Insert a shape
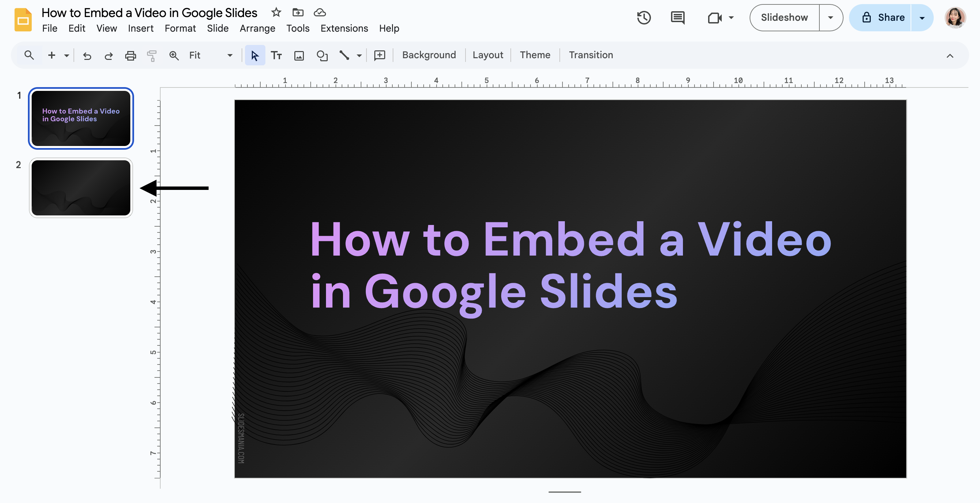This screenshot has width=980, height=503. [322, 55]
